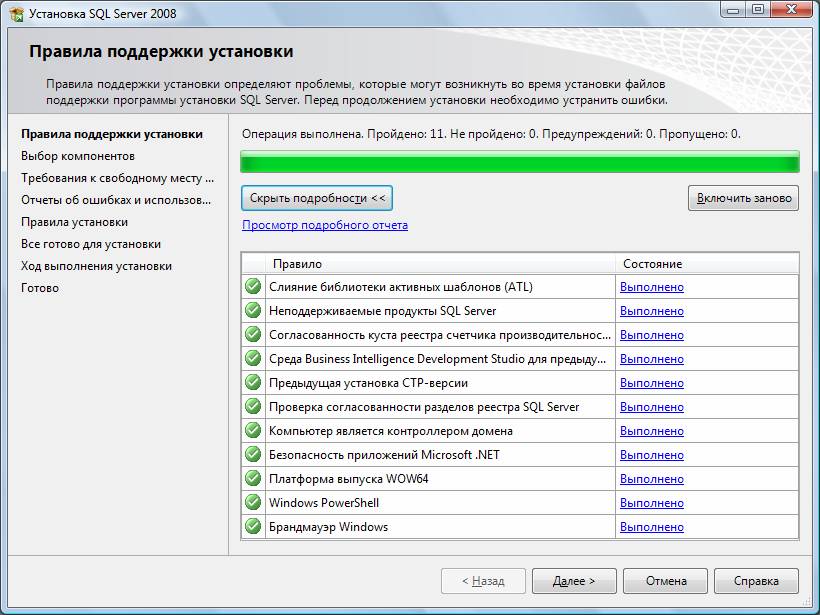Click the check icon for Предыдущая установка CTP-версии

pos(253,383)
